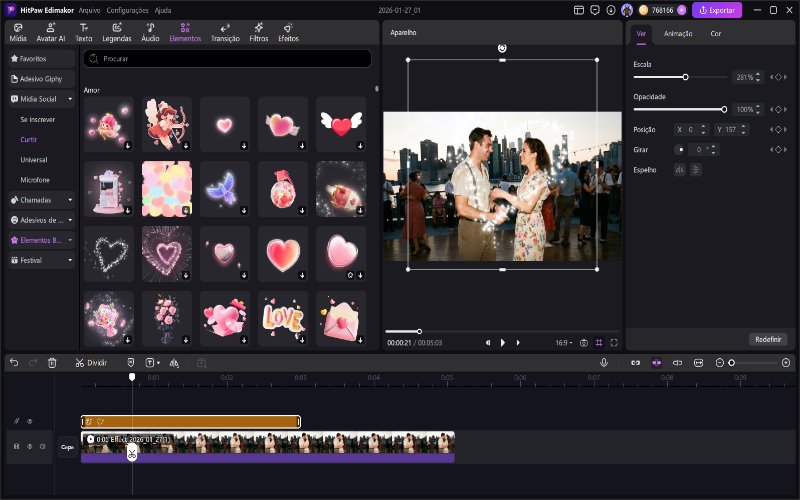
Task: Select the winged red heart sticker
Action: coord(341,124)
